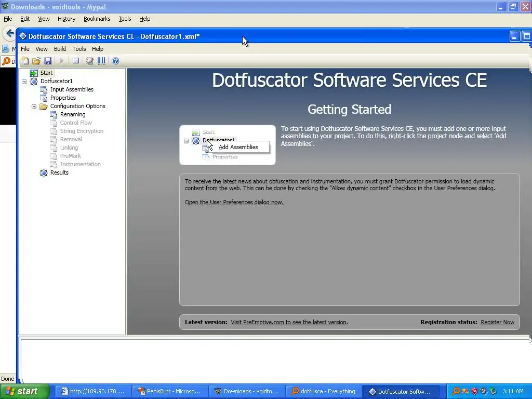Click the New Project toolbar icon
The width and height of the screenshot is (532, 399).
25,61
